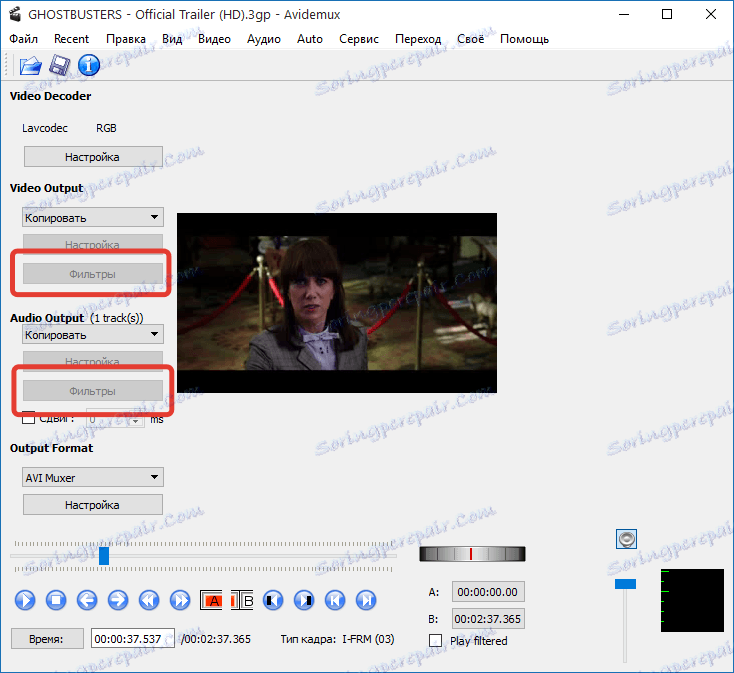Open the Правка menu
The height and width of the screenshot is (673, 734).
click(x=126, y=39)
